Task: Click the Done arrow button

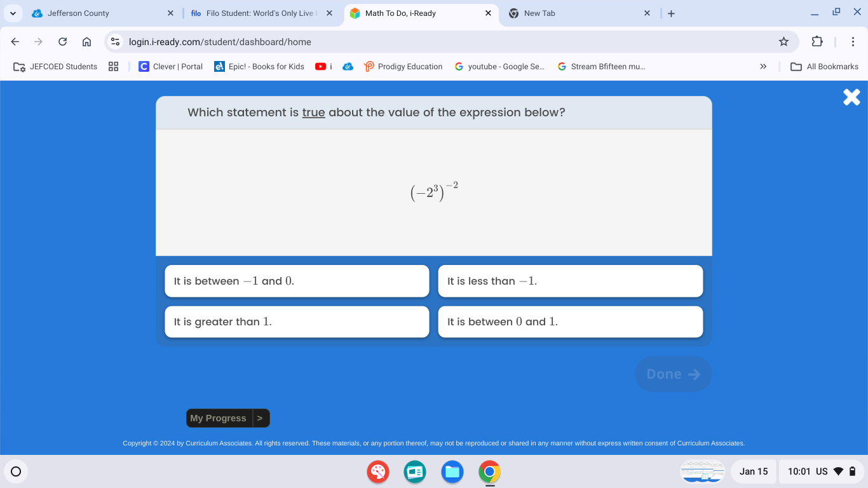Action: tap(673, 374)
